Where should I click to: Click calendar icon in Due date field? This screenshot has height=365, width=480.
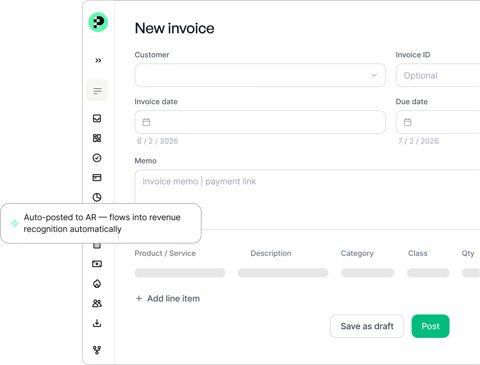coord(407,122)
